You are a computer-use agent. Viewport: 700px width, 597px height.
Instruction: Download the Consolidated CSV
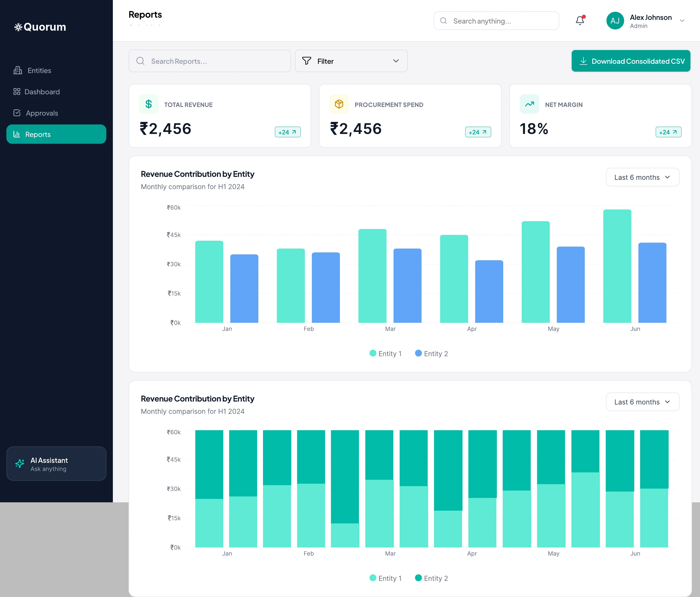631,61
